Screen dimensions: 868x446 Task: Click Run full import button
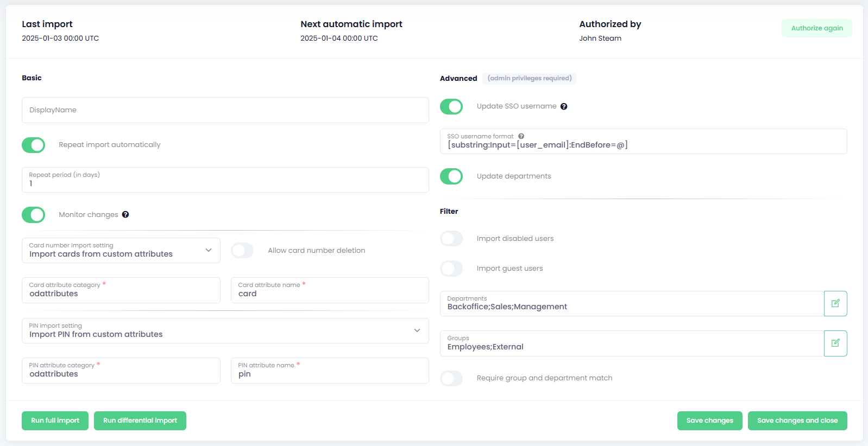[55, 420]
